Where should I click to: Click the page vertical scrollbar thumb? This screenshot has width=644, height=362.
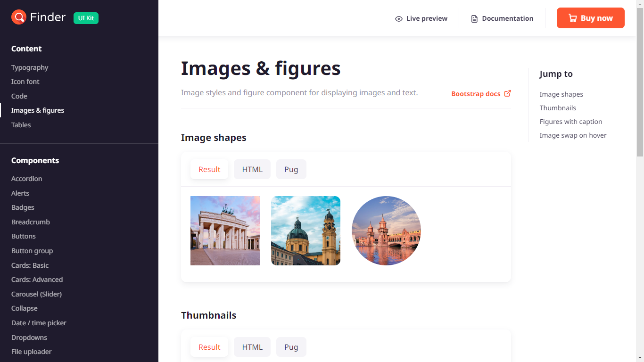point(640,82)
